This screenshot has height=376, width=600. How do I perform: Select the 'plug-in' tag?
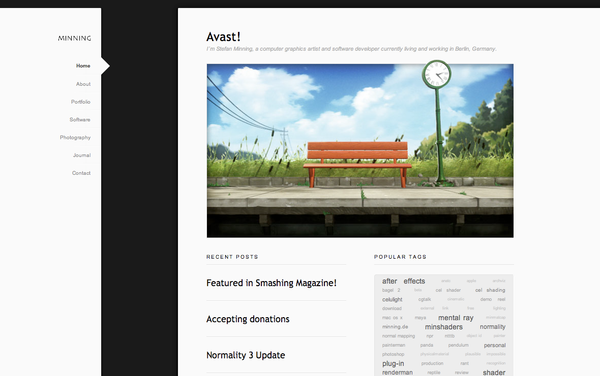pyautogui.click(x=393, y=364)
